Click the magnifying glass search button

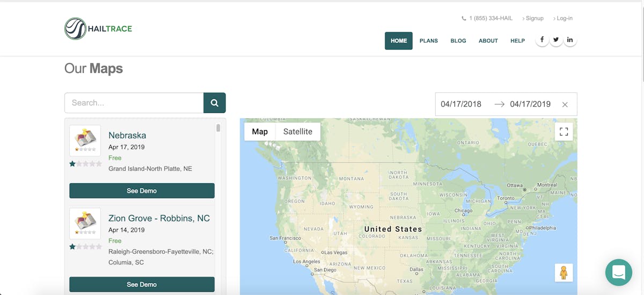click(215, 103)
